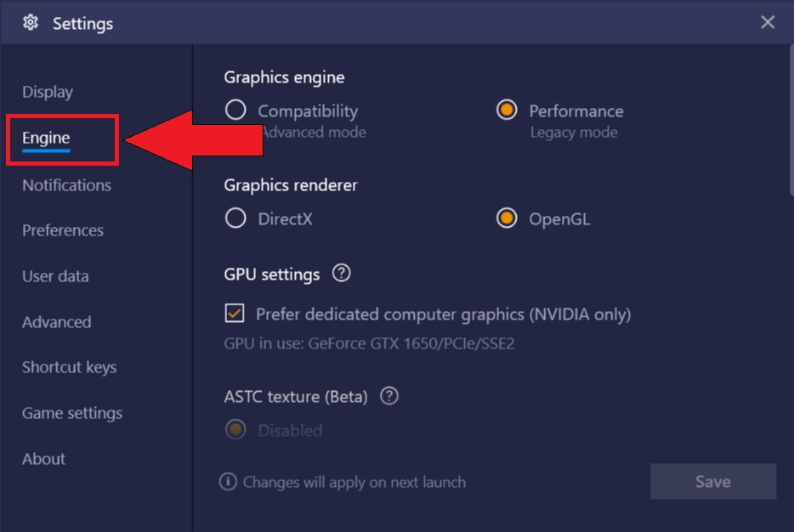Switch to the Engine tab
794x532 pixels.
46,138
